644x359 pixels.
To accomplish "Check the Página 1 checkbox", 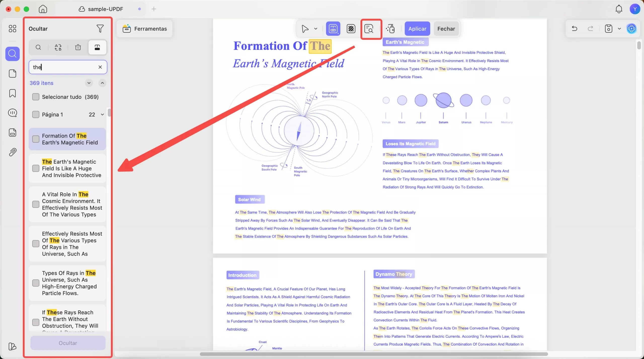I will tap(36, 115).
